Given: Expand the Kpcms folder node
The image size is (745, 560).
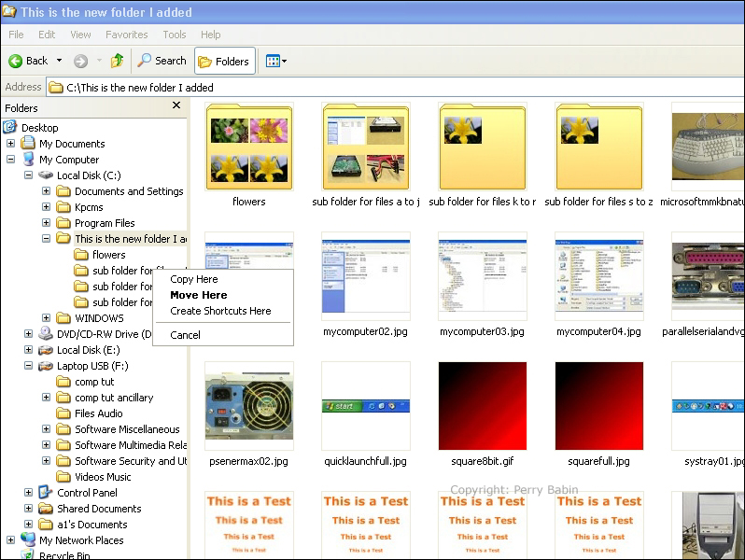Looking at the screenshot, I should [x=46, y=206].
